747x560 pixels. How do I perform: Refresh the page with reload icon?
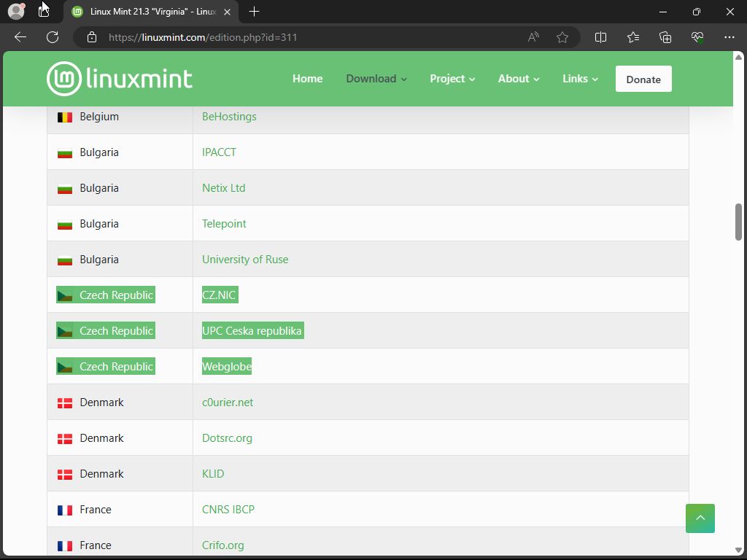[53, 37]
